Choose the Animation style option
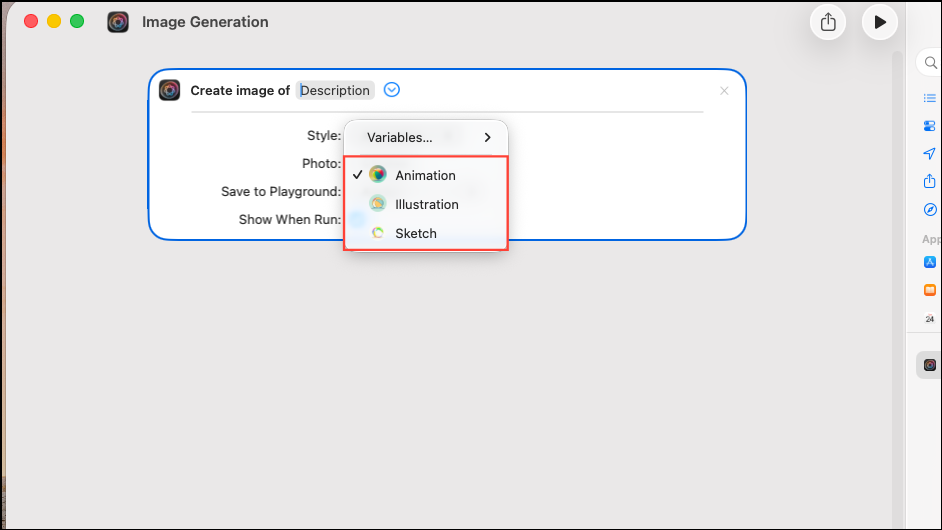Viewport: 942px width, 530px height. pyautogui.click(x=426, y=175)
